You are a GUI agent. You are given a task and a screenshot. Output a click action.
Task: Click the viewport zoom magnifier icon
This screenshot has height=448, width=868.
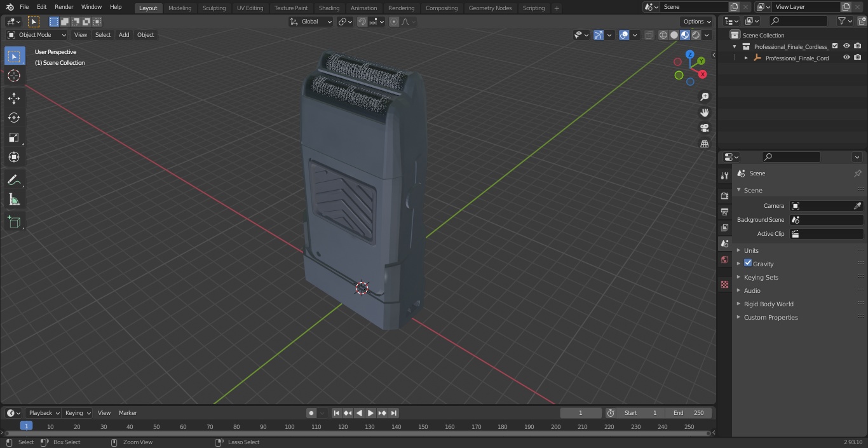704,97
